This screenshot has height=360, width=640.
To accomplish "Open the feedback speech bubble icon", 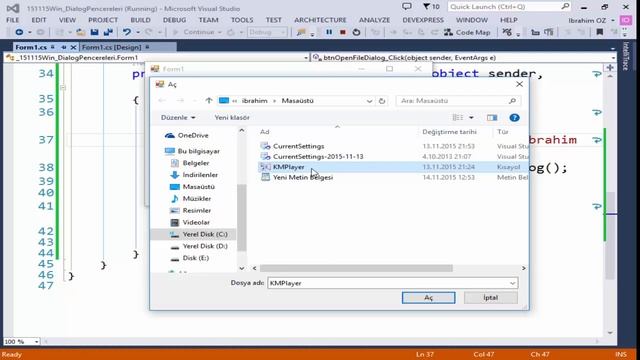I will (407, 7).
